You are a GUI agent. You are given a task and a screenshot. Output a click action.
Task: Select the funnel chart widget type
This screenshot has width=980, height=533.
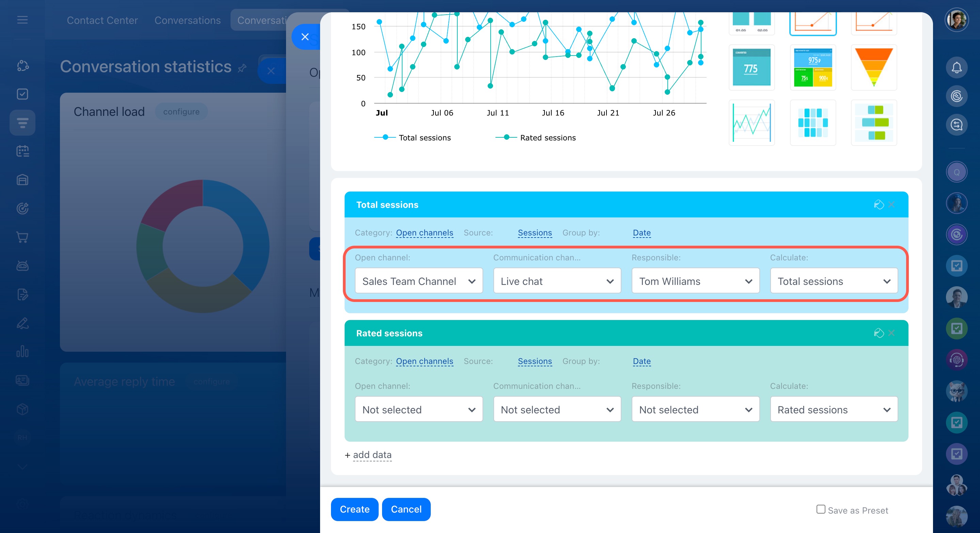coord(873,67)
